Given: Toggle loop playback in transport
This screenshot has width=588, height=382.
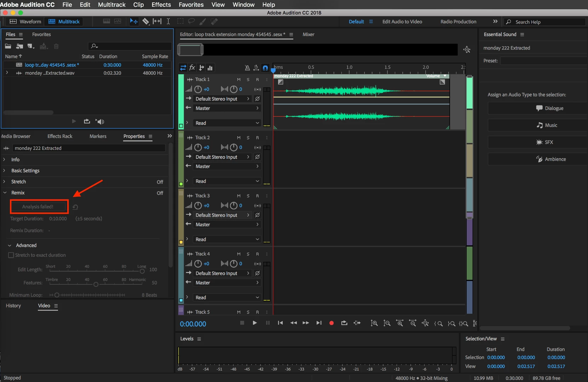Looking at the screenshot, I should click(x=344, y=323).
